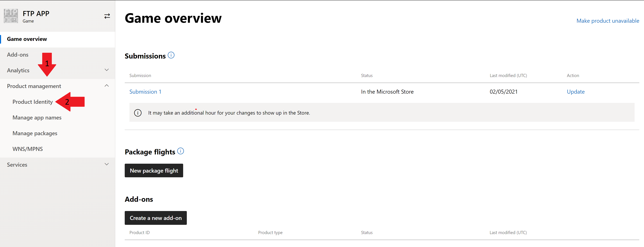
Task: Open Submission 1 link
Action: click(x=145, y=92)
